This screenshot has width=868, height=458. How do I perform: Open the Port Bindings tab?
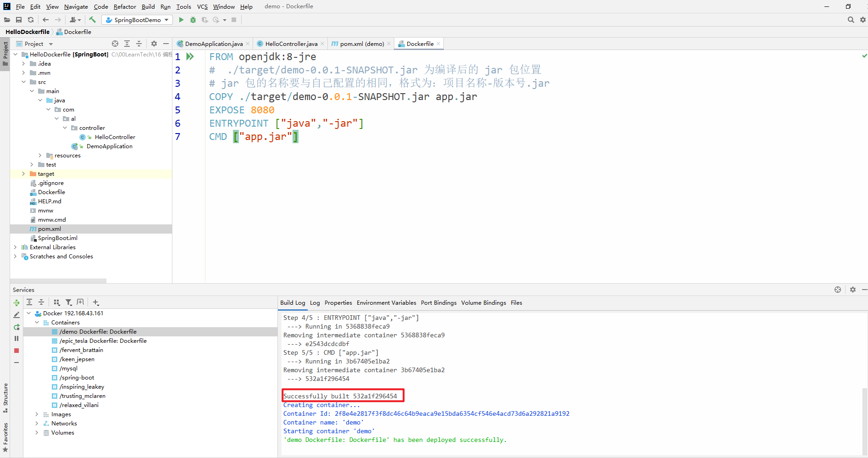click(x=439, y=303)
